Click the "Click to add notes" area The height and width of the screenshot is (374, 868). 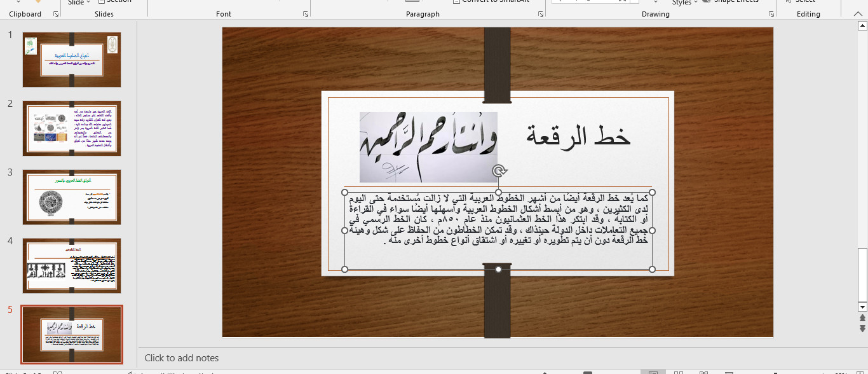(182, 358)
